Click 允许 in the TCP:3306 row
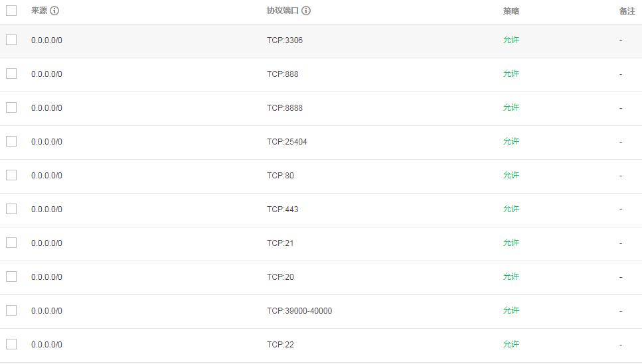The height and width of the screenshot is (364, 642). click(x=511, y=40)
